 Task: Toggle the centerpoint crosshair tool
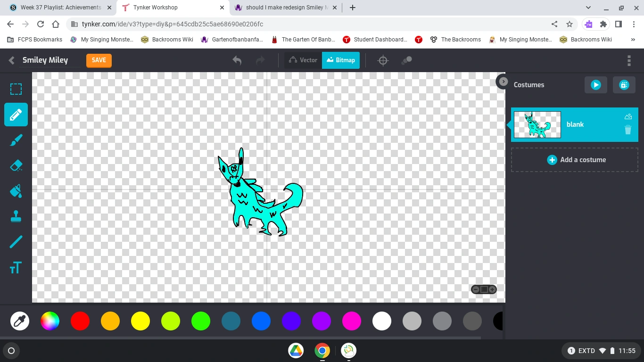[x=383, y=60]
